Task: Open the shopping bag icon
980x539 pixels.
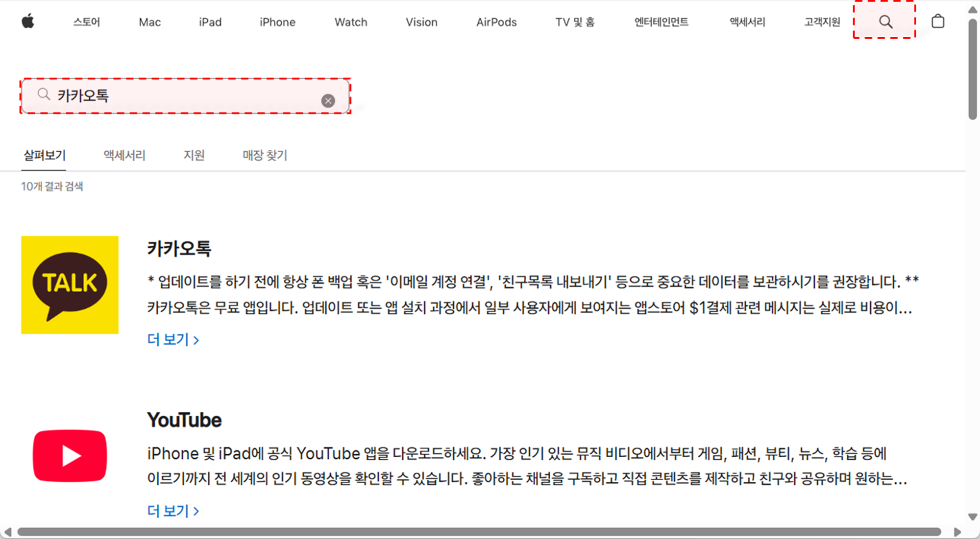Action: pyautogui.click(x=937, y=22)
